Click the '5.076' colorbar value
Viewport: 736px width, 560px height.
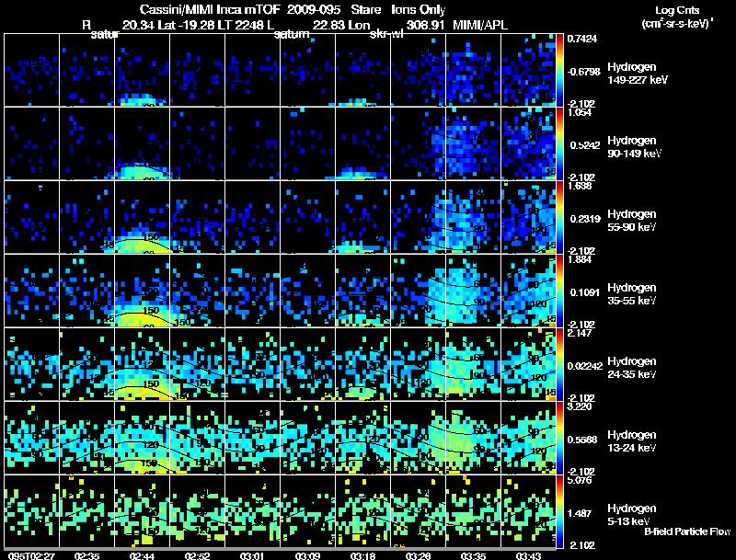point(580,480)
